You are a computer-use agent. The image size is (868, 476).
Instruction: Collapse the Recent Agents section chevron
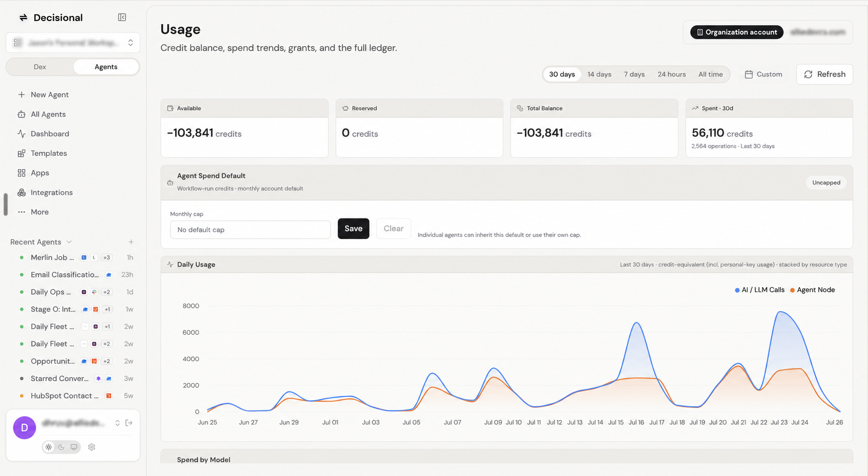69,242
